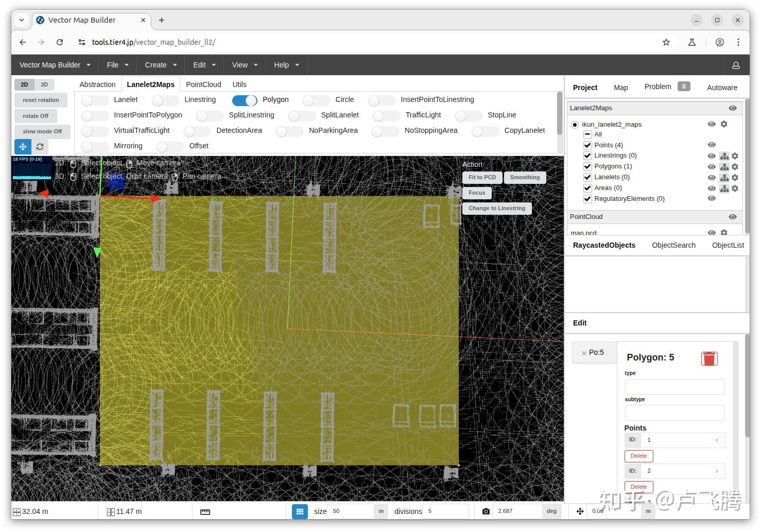
Task: Turn off the Polygon toggle
Action: tap(245, 100)
